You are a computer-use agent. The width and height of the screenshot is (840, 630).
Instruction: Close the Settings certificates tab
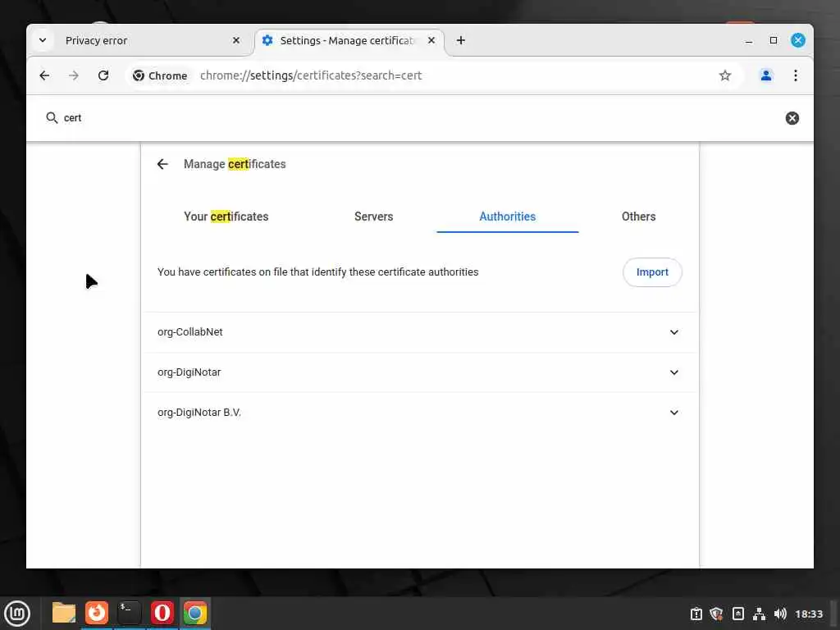coord(431,40)
